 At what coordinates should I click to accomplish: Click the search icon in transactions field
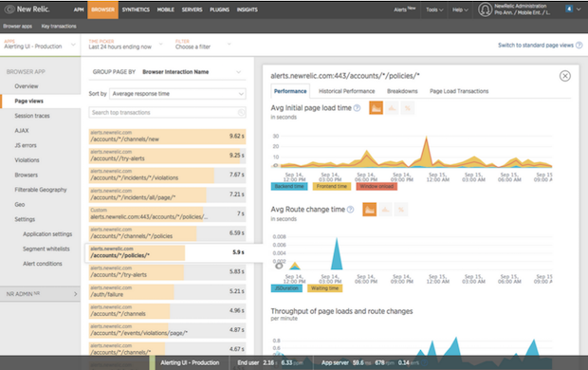click(241, 113)
